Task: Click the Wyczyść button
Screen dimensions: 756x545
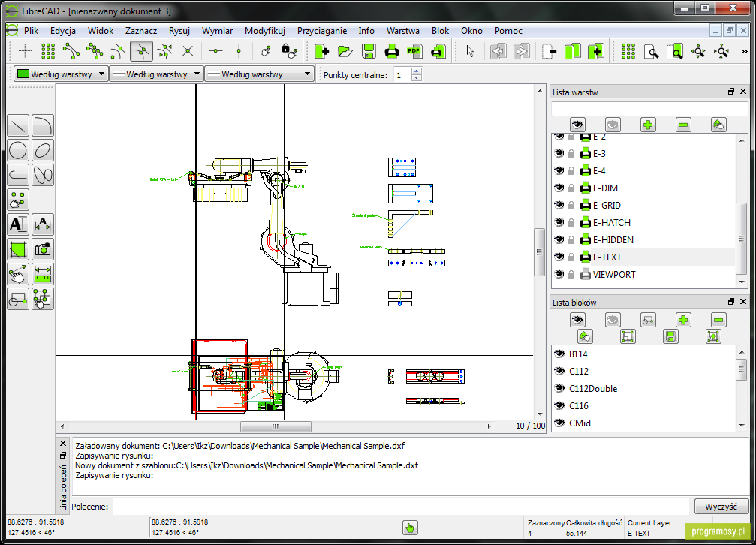Action: tap(721, 507)
